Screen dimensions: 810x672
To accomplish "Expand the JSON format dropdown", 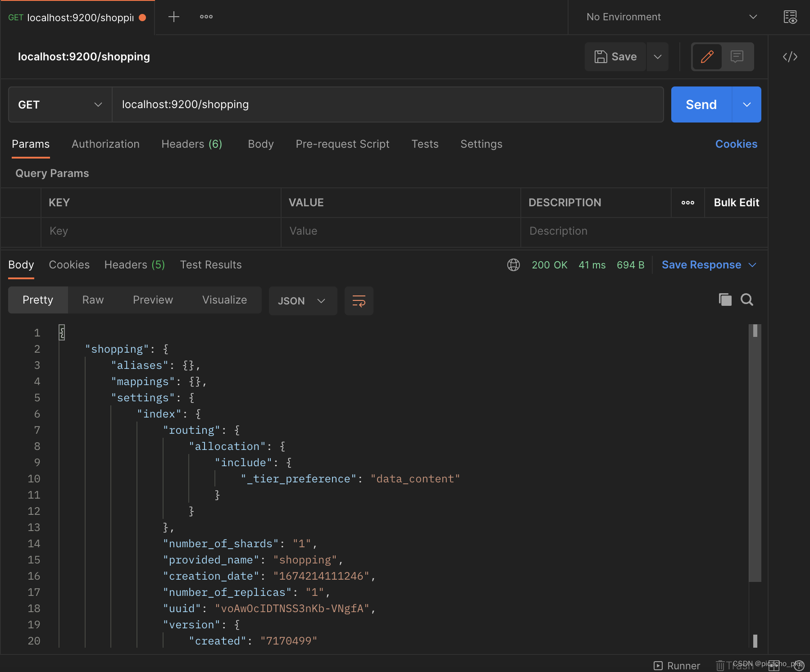I will pyautogui.click(x=302, y=301).
